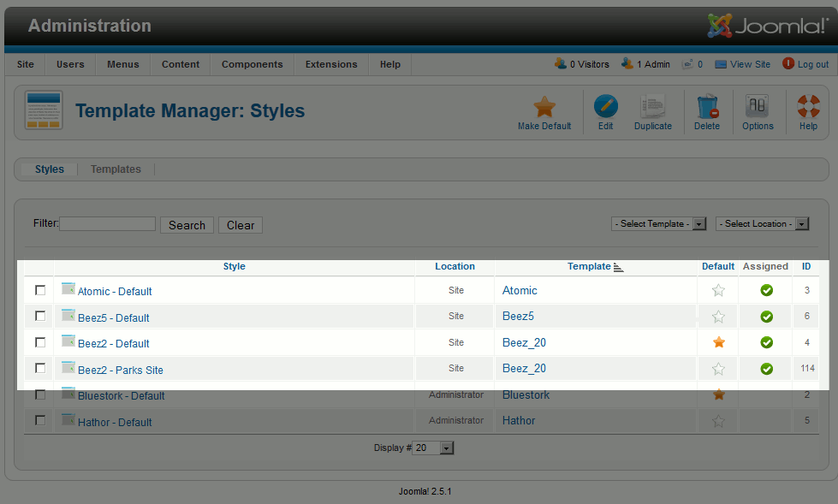Set Atomic - Default as default via star
838x504 pixels.
[719, 291]
